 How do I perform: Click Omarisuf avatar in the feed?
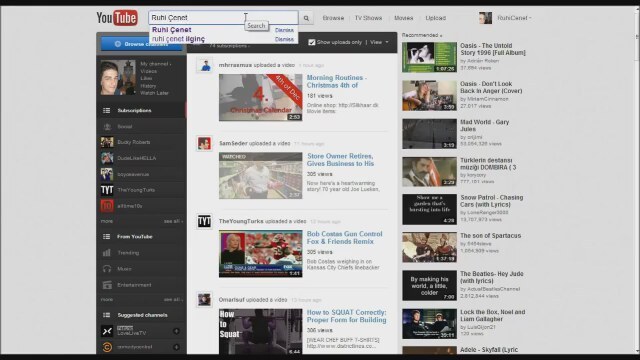[204, 300]
